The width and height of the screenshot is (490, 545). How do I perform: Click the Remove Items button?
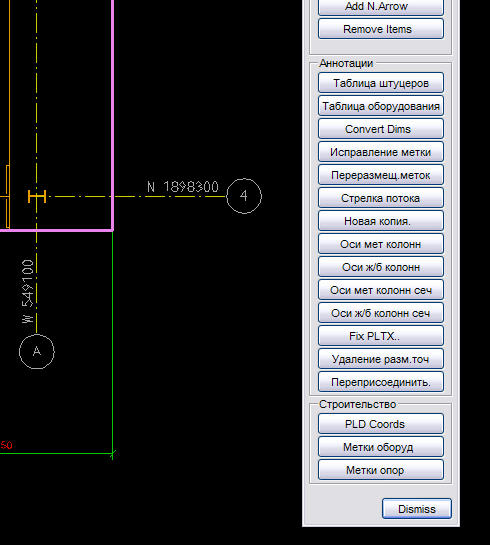click(x=381, y=29)
